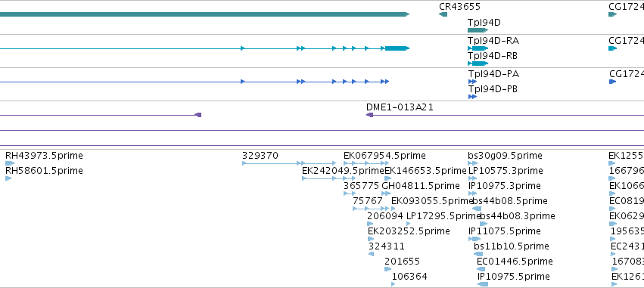644x288 pixels.
Task: Click the DME1-013A21 arrowhead feature
Action: [369, 116]
